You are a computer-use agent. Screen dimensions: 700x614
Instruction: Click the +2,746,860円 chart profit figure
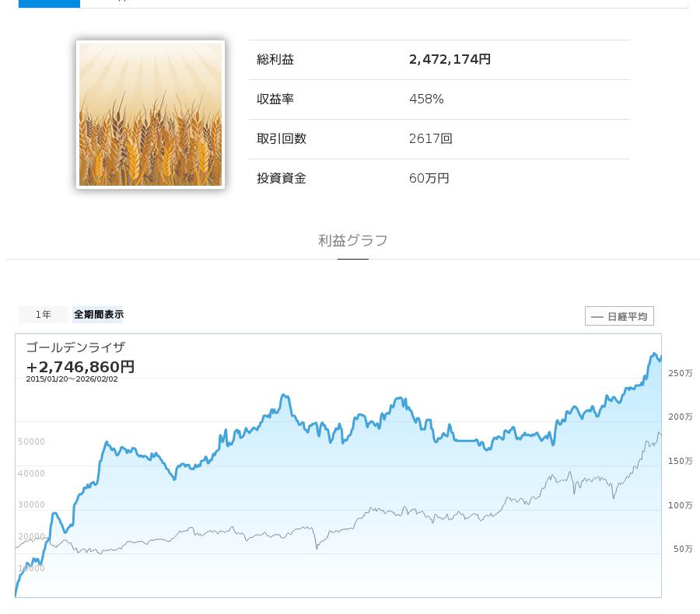[80, 367]
